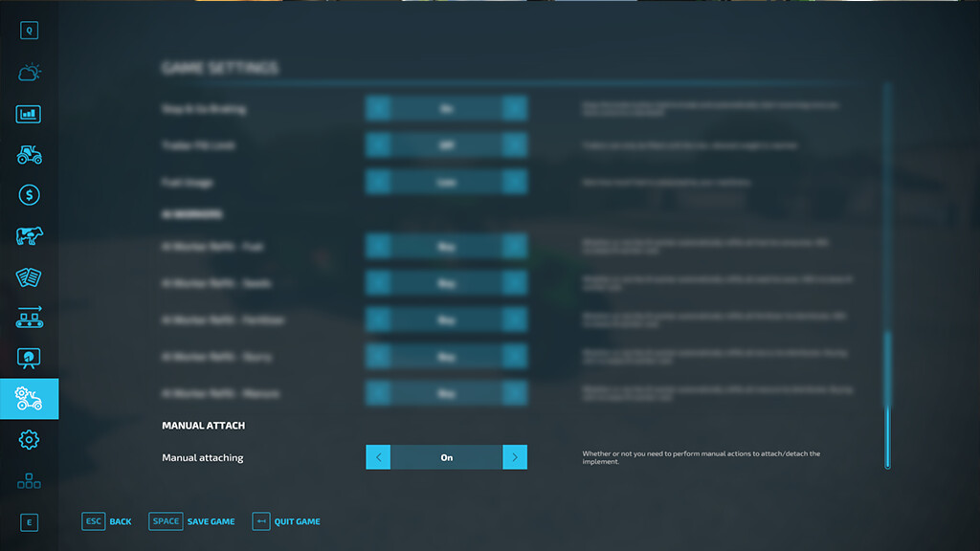Click right arrow for Manual attaching
Image resolution: width=980 pixels, height=551 pixels.
pos(515,457)
